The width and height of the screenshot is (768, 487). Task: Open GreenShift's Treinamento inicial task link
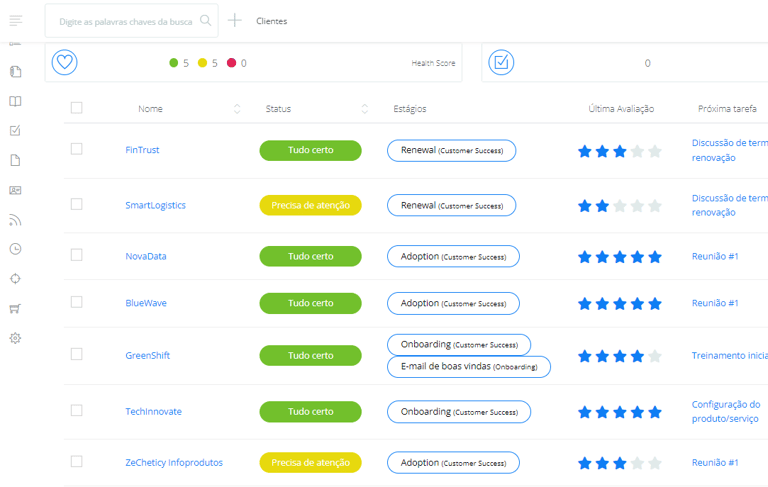tap(730, 356)
